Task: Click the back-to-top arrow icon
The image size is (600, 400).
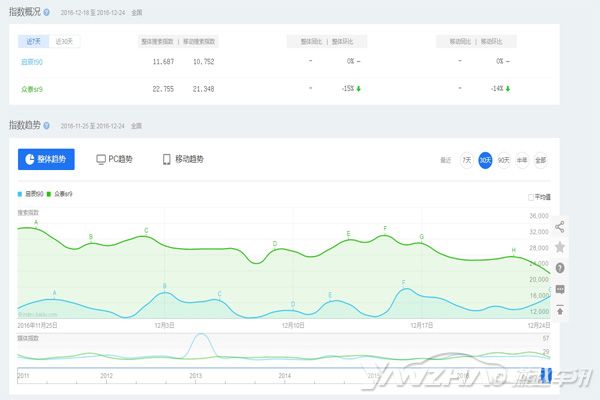Action: coord(560,310)
